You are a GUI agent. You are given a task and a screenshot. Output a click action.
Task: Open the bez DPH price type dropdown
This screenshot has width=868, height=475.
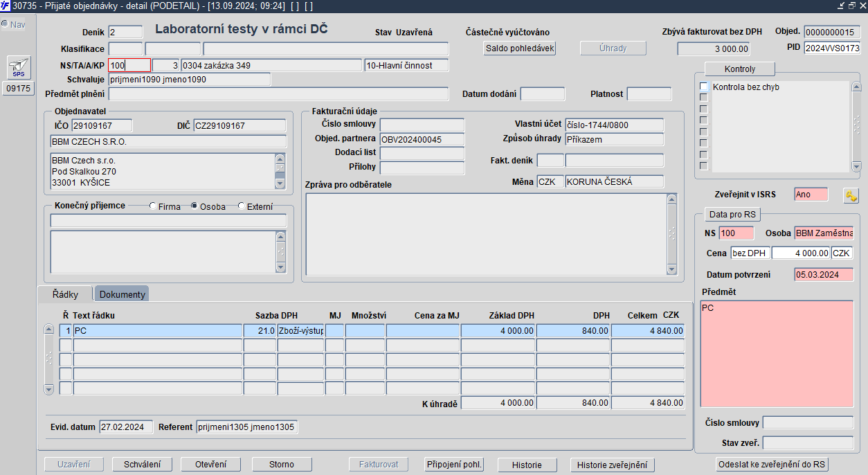pyautogui.click(x=750, y=253)
